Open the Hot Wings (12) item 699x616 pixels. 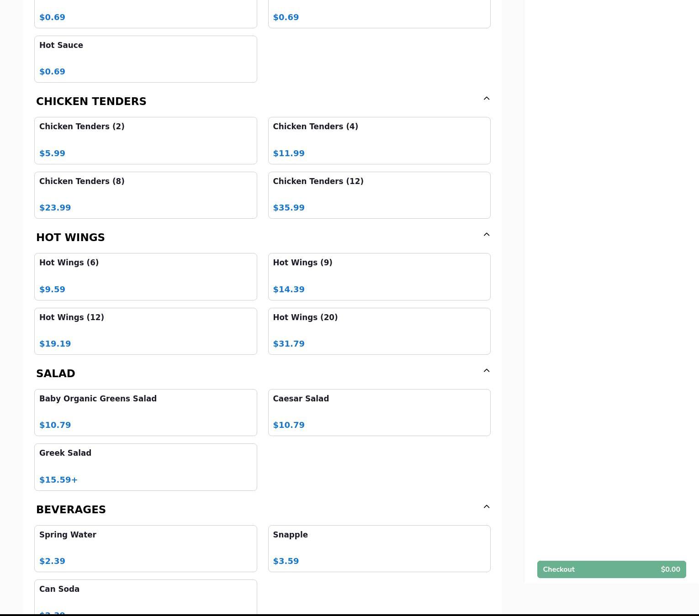pyautogui.click(x=146, y=332)
